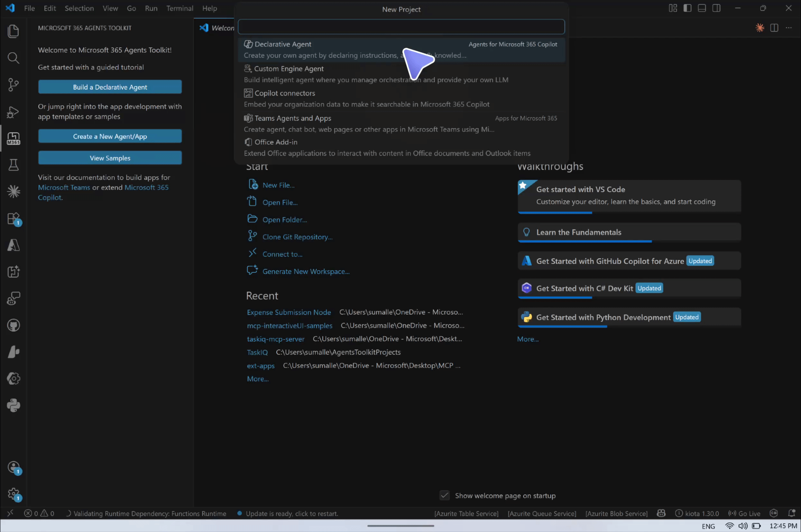Open the Terminal menu

(180, 8)
